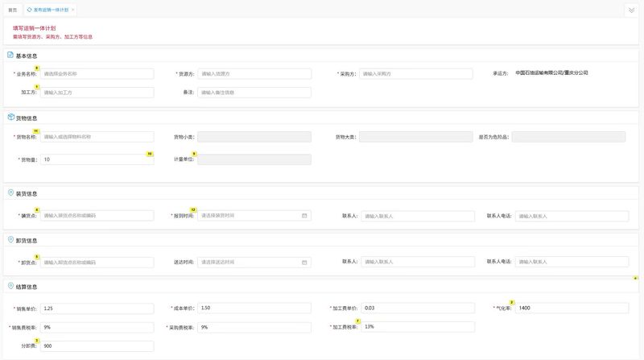Click the 装货点 name or code field
Image resolution: width=644 pixels, height=360 pixels.
point(97,216)
